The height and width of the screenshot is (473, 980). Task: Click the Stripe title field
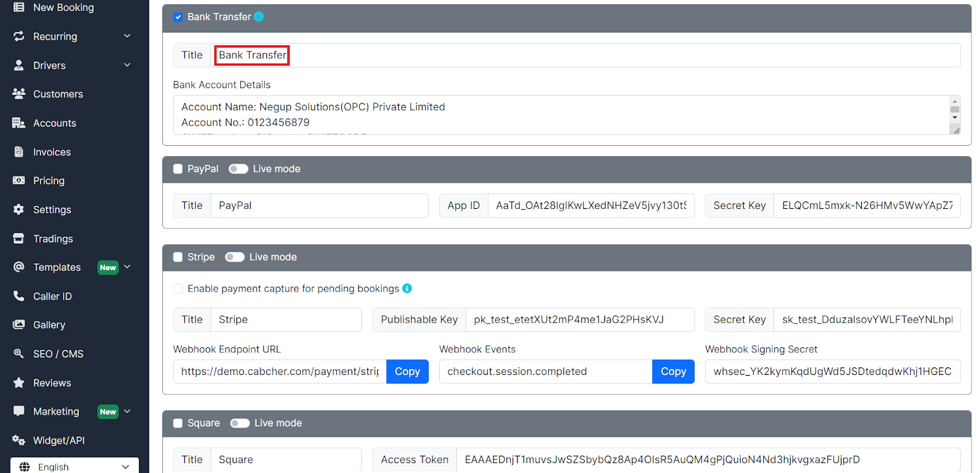(286, 320)
